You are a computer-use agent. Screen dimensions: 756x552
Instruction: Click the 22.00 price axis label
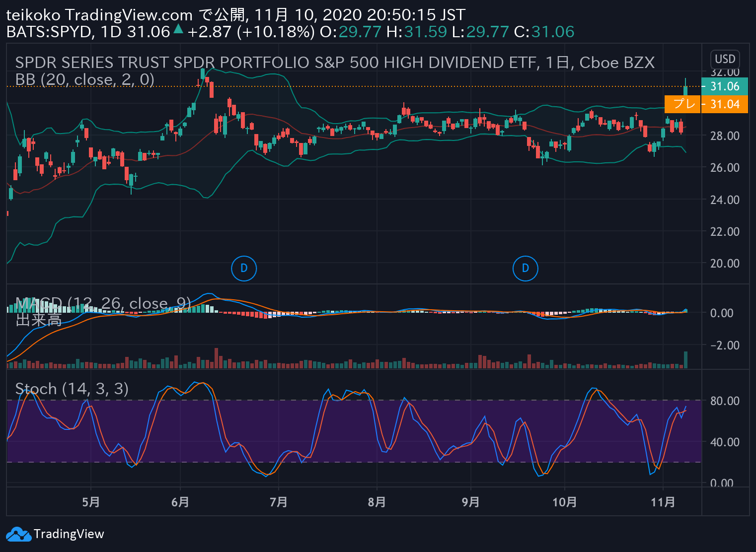tap(725, 231)
